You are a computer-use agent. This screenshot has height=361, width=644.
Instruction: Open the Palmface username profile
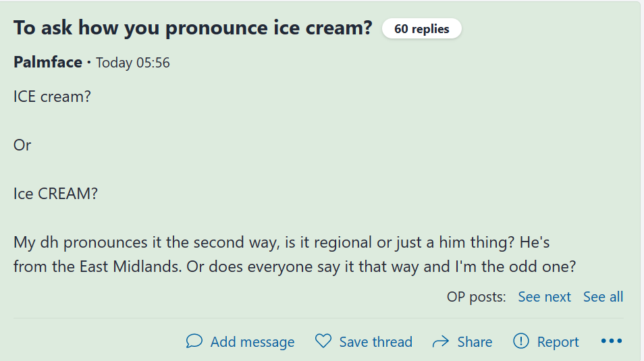[x=47, y=63]
